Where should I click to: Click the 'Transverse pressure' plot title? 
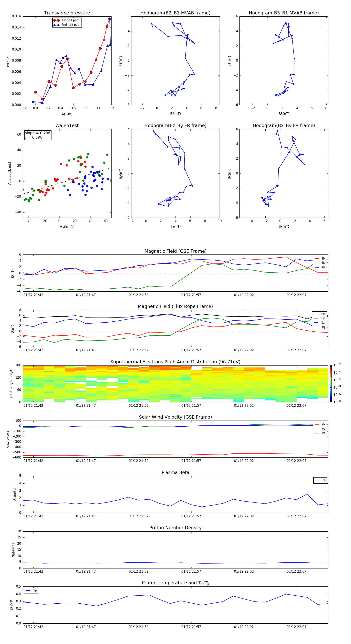point(67,13)
